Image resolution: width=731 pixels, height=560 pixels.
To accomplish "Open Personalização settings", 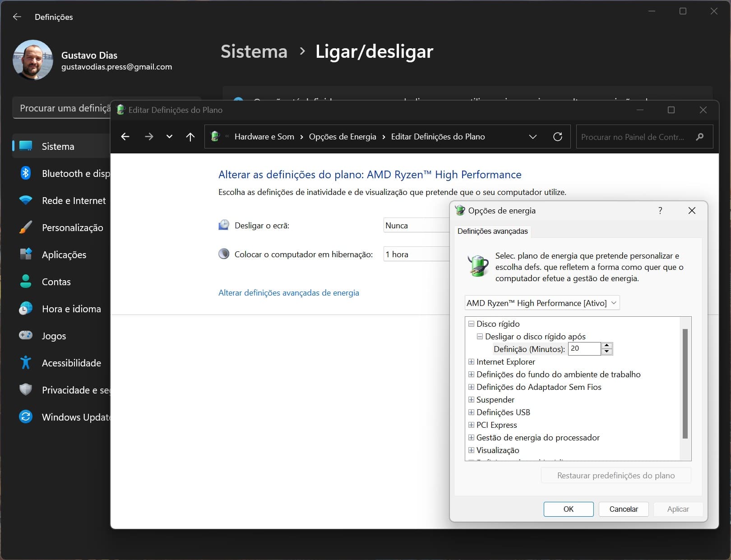I will tap(61, 227).
